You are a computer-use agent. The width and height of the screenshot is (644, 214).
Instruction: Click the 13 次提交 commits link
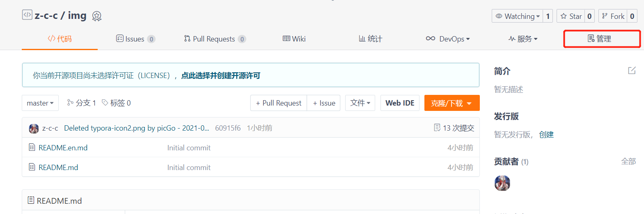[454, 128]
